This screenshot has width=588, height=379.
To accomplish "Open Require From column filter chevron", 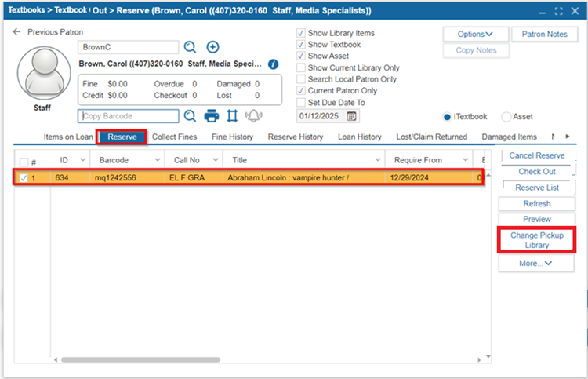I will tap(466, 160).
